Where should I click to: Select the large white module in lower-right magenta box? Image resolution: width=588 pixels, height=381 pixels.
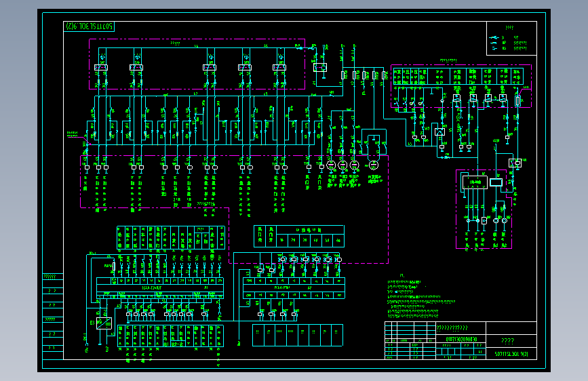475,182
